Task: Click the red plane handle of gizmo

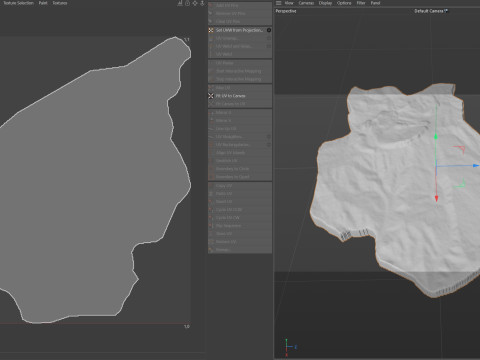Action: [x=460, y=149]
